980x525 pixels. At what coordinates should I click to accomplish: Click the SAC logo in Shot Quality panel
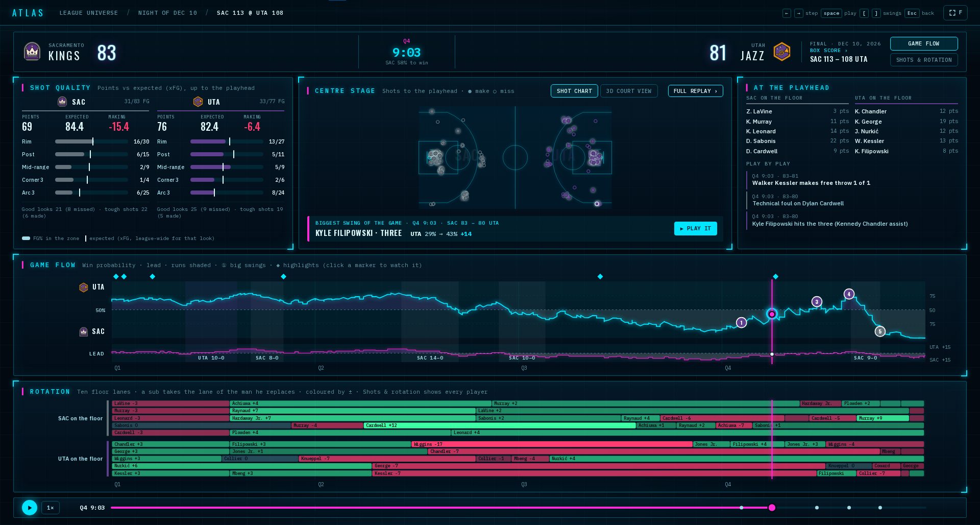(62, 102)
